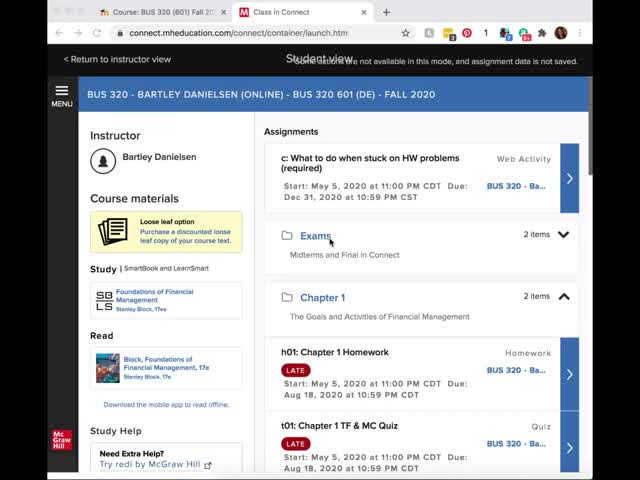The image size is (640, 480).
Task: Open the Block Foundations textbook cover thumbnail
Action: (107, 368)
